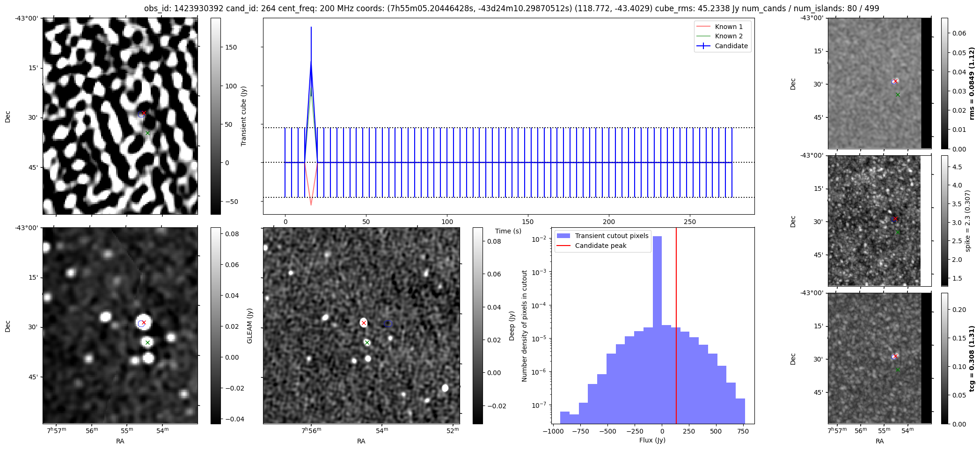
Task: Click green X in Transient cube image
Action: click(147, 133)
